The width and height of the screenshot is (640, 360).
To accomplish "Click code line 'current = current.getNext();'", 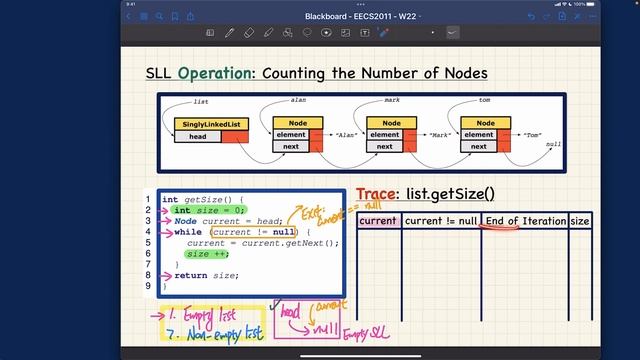I will [263, 243].
